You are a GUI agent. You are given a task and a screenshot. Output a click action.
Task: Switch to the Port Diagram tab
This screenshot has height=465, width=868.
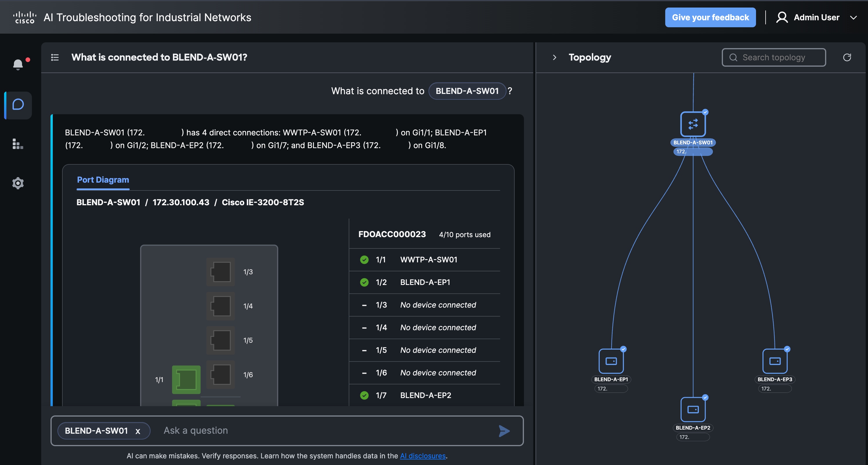coord(103,180)
